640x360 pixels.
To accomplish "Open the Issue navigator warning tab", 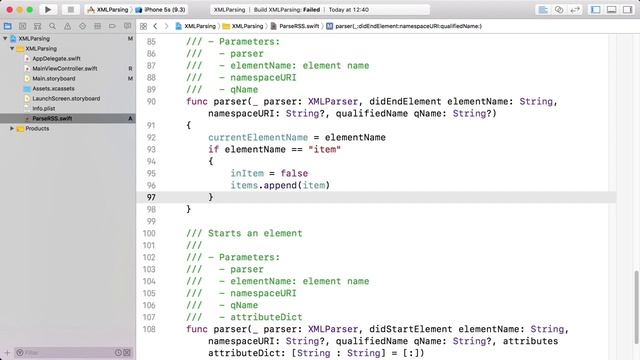I will point(67,26).
